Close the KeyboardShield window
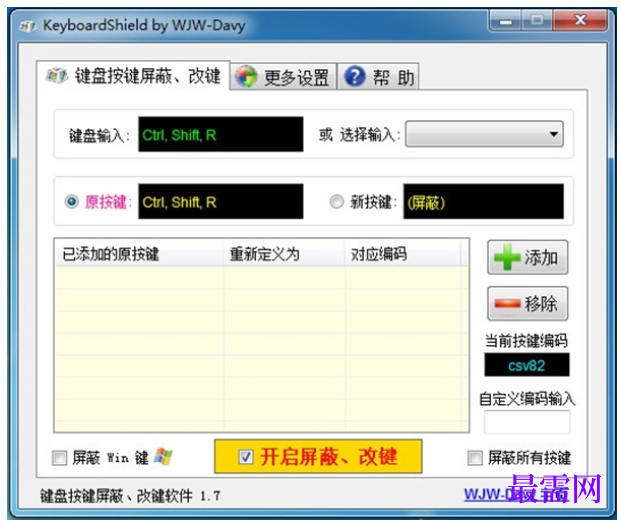The image size is (620, 520). click(580, 20)
